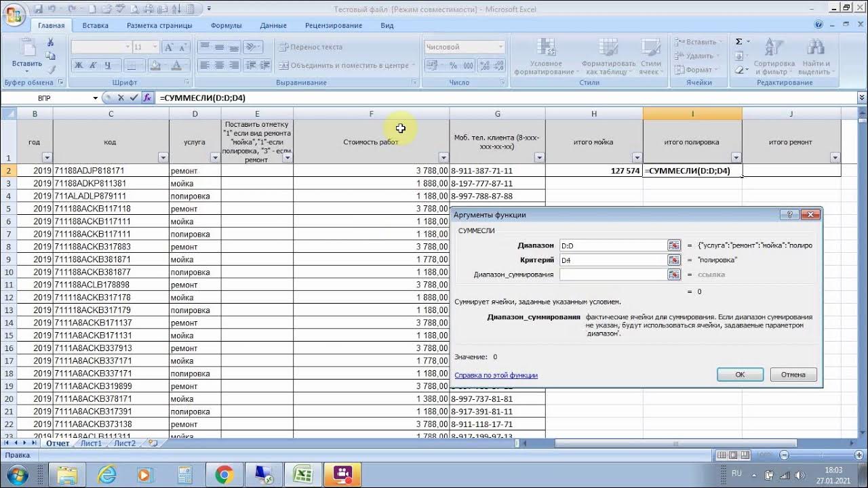This screenshot has width=868, height=488.
Task: Click the AutoSum sigma icon
Action: pos(739,42)
